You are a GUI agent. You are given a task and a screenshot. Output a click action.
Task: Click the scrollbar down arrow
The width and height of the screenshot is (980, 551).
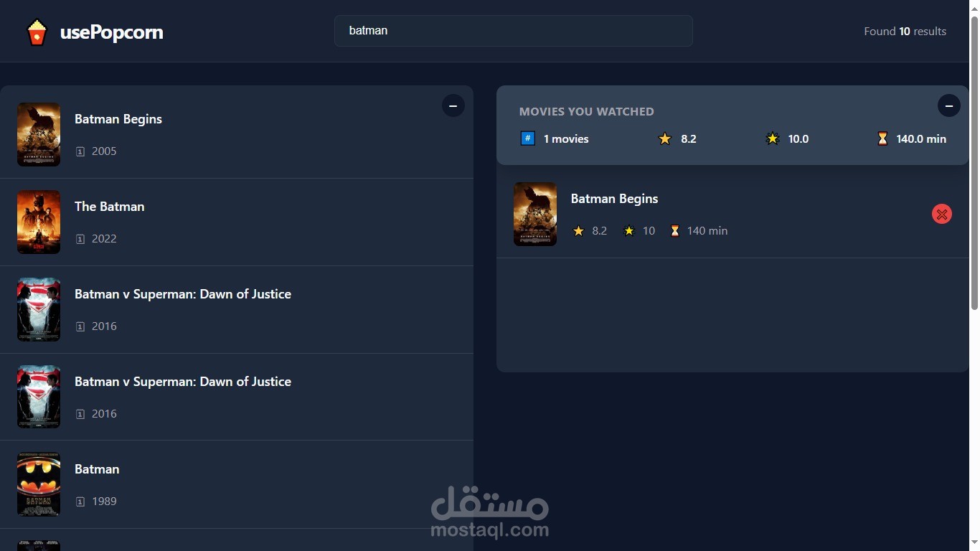pos(974,544)
